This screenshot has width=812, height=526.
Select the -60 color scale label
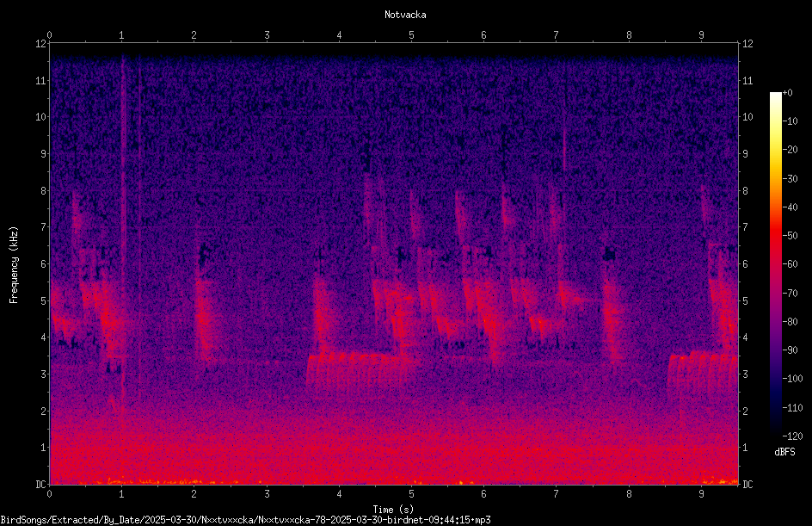click(790, 264)
